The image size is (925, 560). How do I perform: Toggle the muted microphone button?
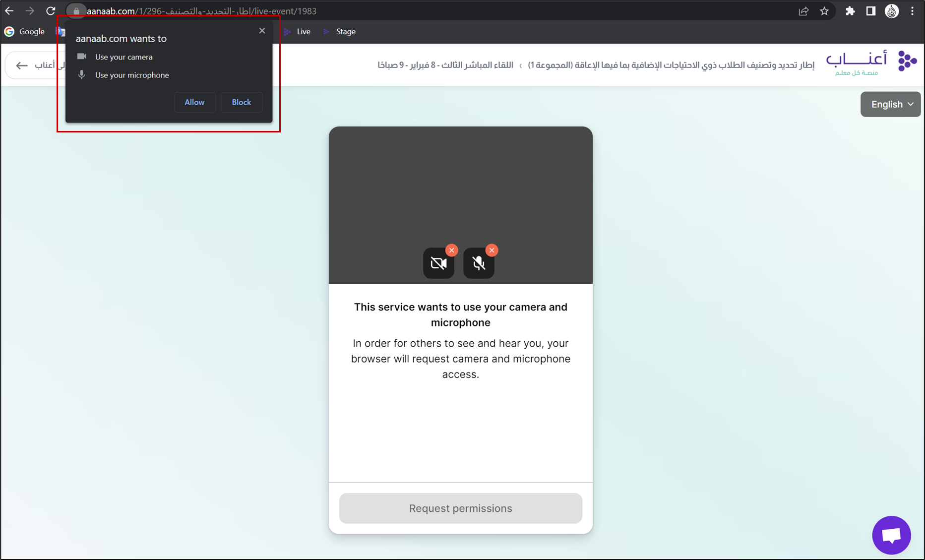click(x=479, y=263)
